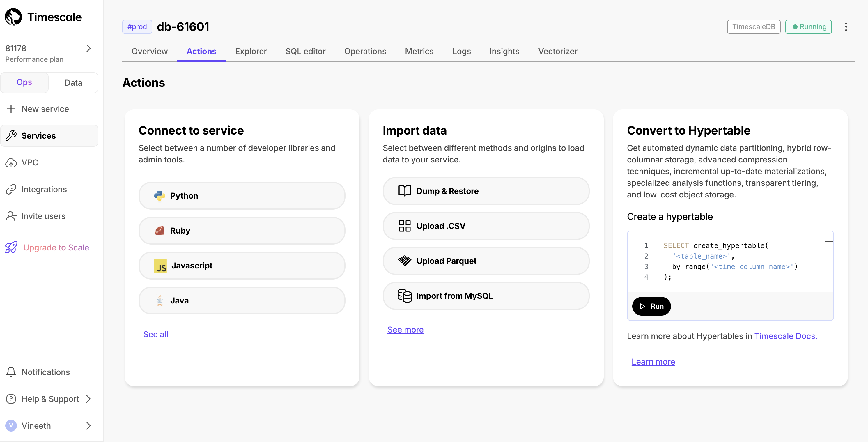
Task: Click the JS Javascript logo icon
Action: (x=160, y=266)
